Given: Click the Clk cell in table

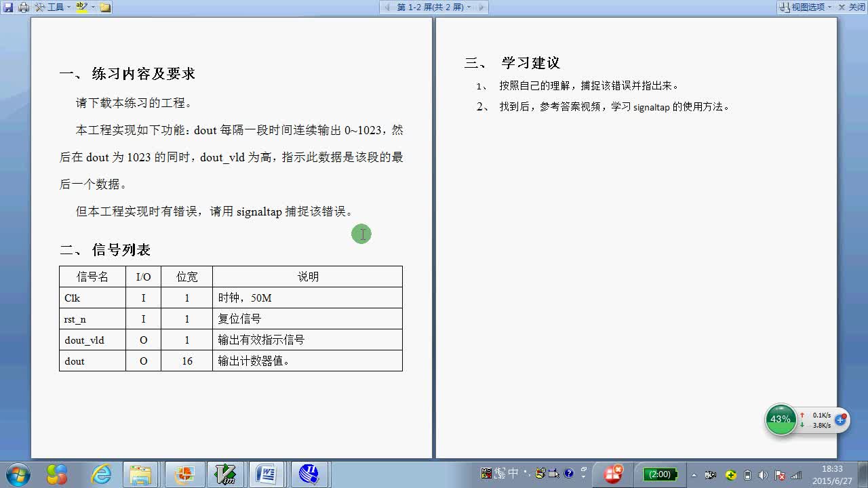Looking at the screenshot, I should [x=92, y=298].
